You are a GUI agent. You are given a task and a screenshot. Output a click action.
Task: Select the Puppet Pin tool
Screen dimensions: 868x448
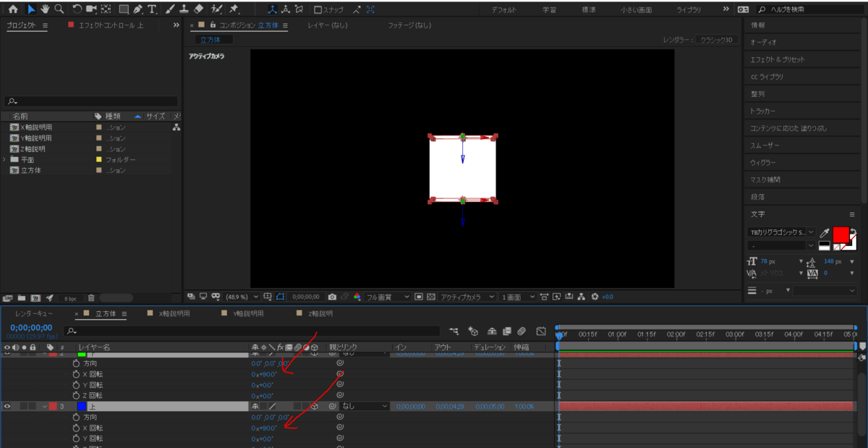234,9
